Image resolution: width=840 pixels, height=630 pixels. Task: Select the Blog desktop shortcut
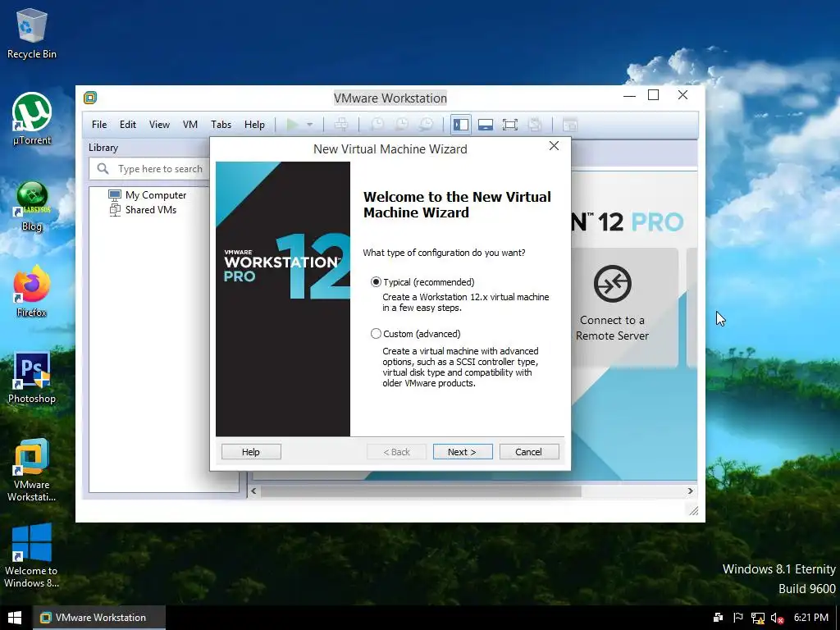click(x=32, y=206)
